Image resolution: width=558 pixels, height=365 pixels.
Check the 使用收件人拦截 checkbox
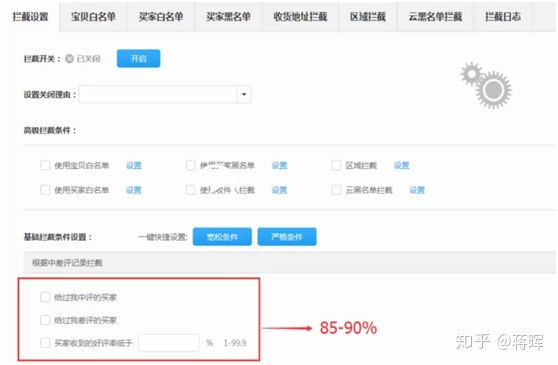191,190
